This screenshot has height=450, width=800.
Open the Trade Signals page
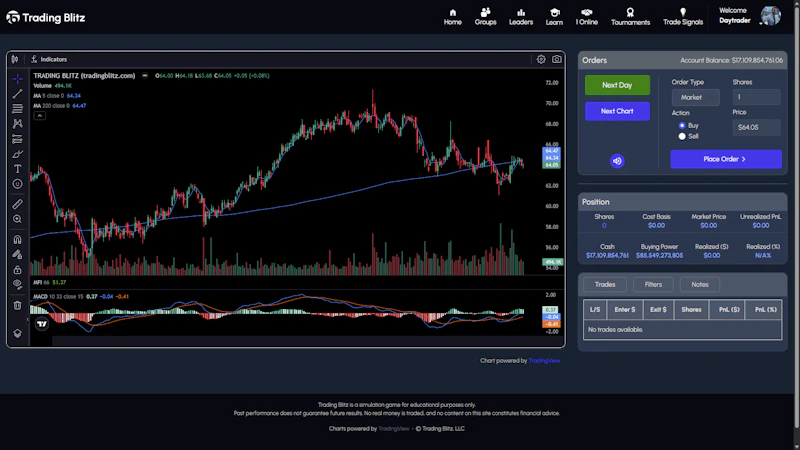tap(683, 17)
